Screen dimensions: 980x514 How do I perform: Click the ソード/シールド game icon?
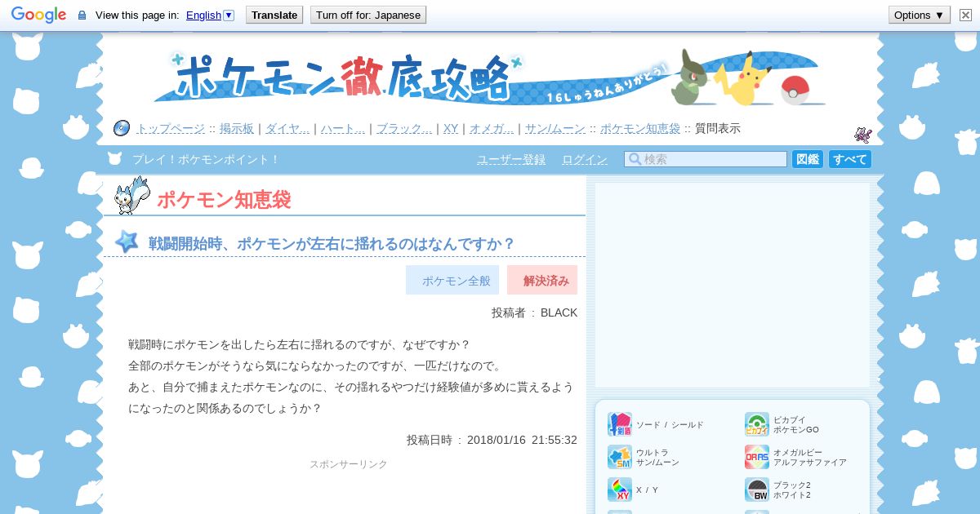point(620,424)
